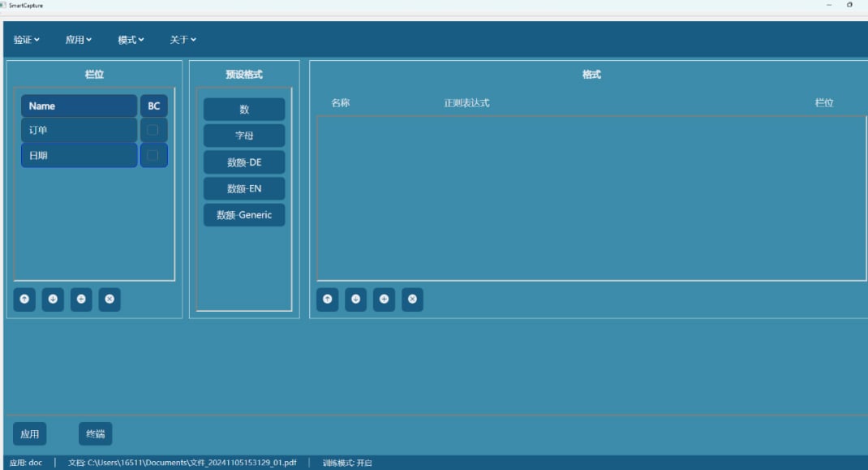
Task: Click plus icon below the 格式 table
Action: 384,300
